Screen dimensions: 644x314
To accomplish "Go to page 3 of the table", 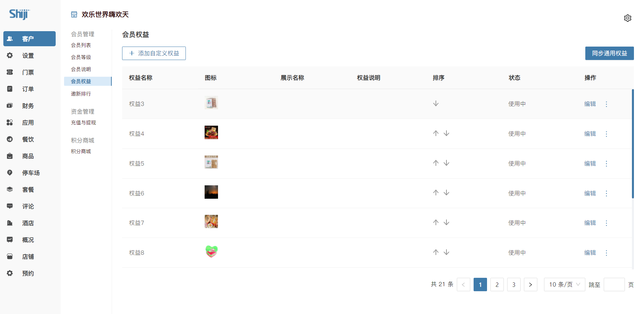I will coord(514,285).
